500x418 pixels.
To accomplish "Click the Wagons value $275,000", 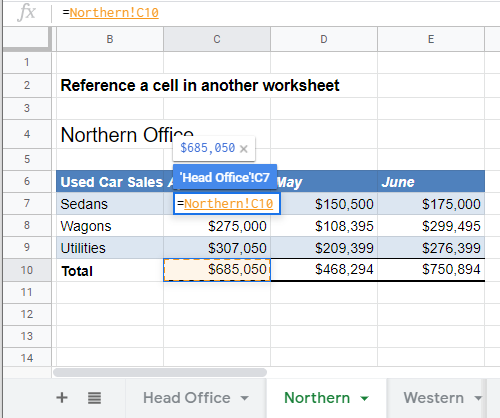I will tap(217, 226).
